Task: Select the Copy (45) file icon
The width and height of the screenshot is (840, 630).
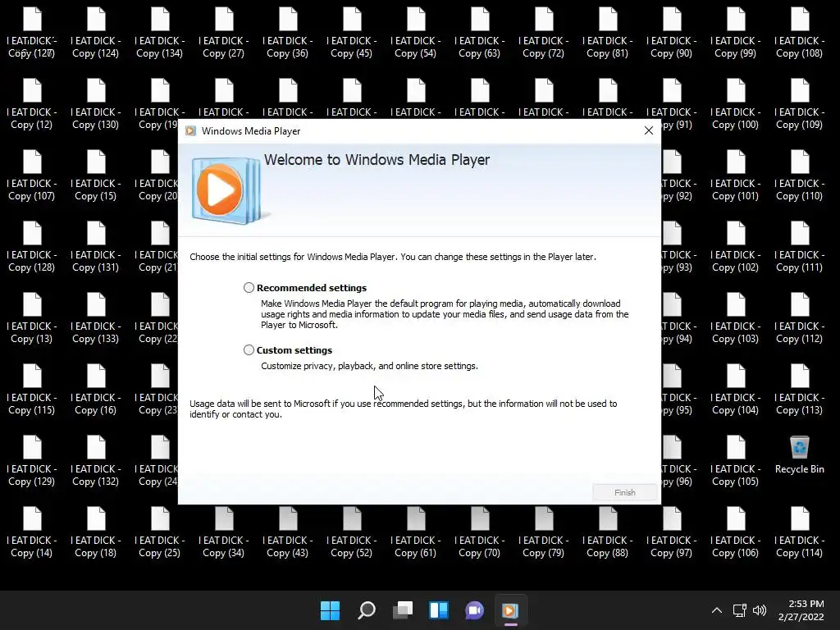Action: click(352, 33)
